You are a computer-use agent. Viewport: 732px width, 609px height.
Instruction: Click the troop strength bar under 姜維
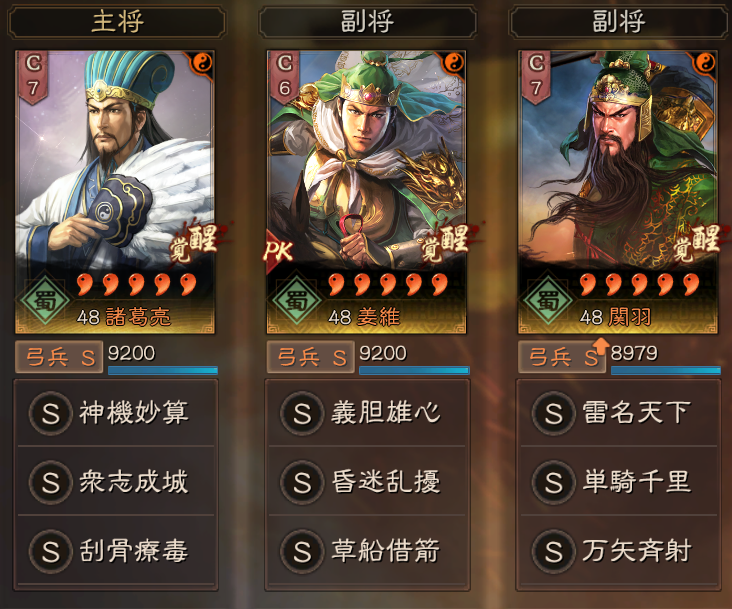coord(414,371)
